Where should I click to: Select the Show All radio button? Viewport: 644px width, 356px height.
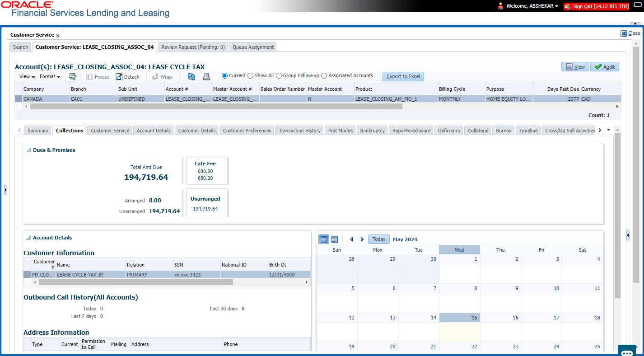coord(251,76)
